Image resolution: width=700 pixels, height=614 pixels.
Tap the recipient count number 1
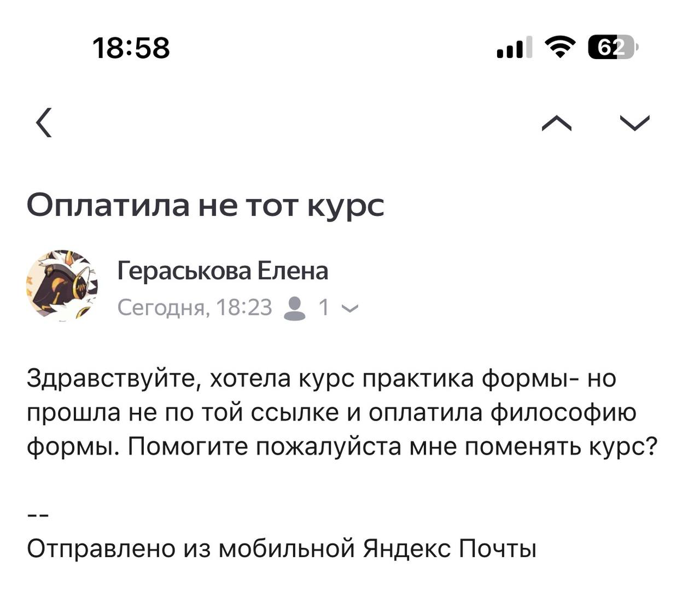point(324,308)
